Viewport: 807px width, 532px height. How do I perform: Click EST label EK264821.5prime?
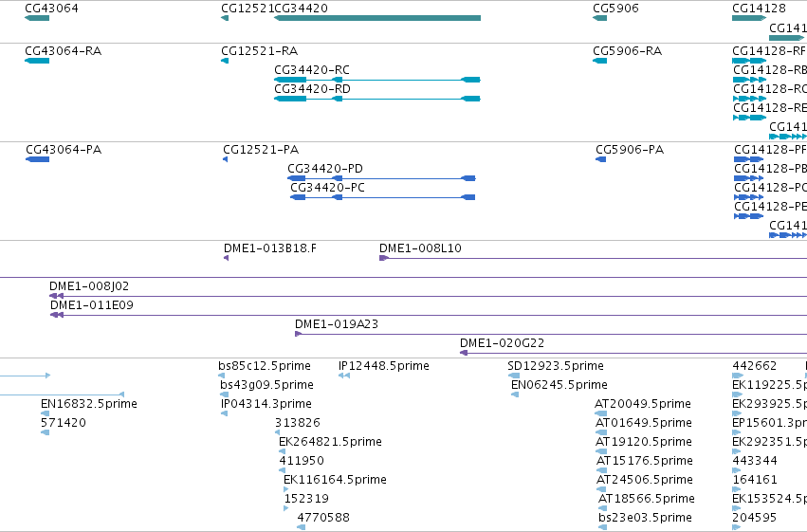click(x=330, y=443)
